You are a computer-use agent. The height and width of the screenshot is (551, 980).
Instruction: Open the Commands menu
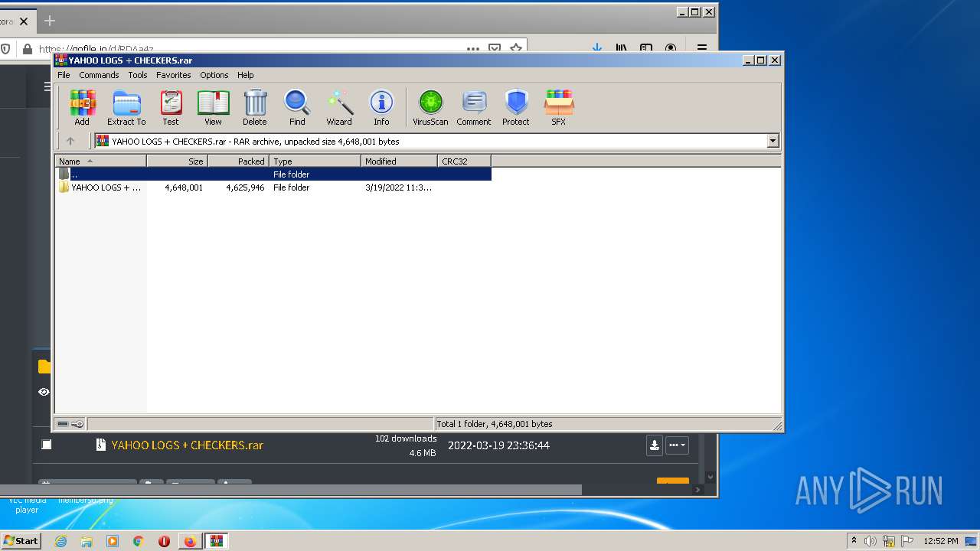pos(99,75)
